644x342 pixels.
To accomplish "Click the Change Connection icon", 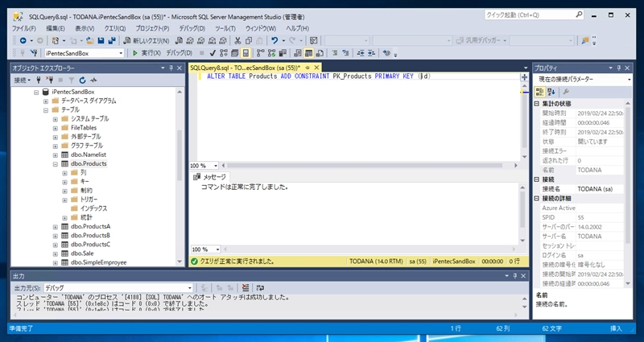I will point(34,53).
